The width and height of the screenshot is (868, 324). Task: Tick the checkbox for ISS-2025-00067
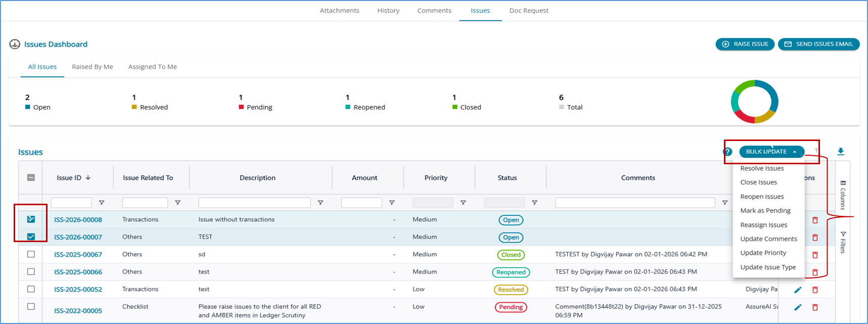coord(31,254)
